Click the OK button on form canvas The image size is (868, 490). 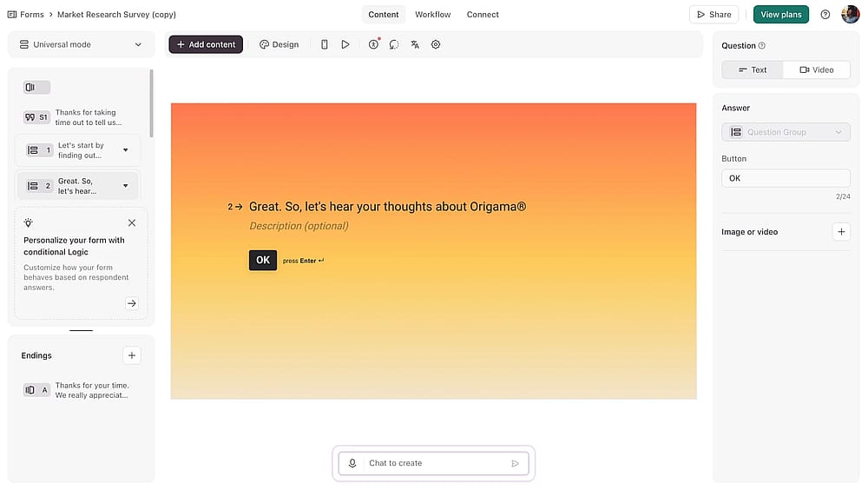tap(263, 260)
